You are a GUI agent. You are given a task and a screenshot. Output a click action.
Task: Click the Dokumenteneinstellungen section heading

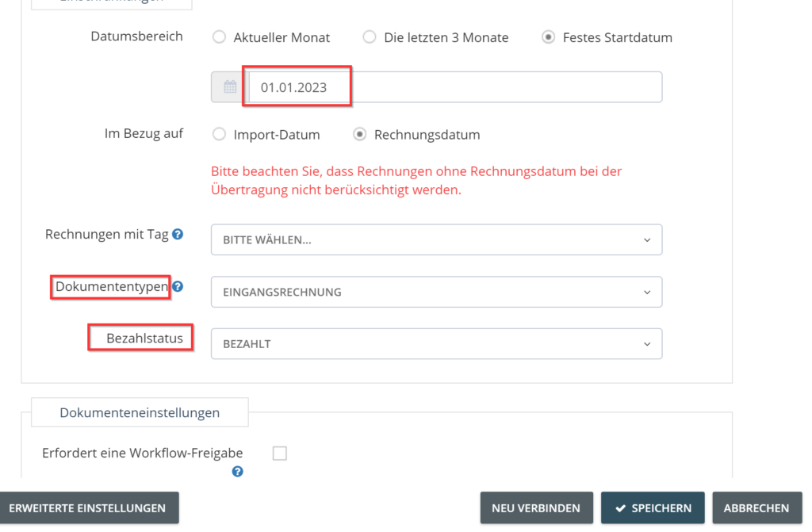140,413
